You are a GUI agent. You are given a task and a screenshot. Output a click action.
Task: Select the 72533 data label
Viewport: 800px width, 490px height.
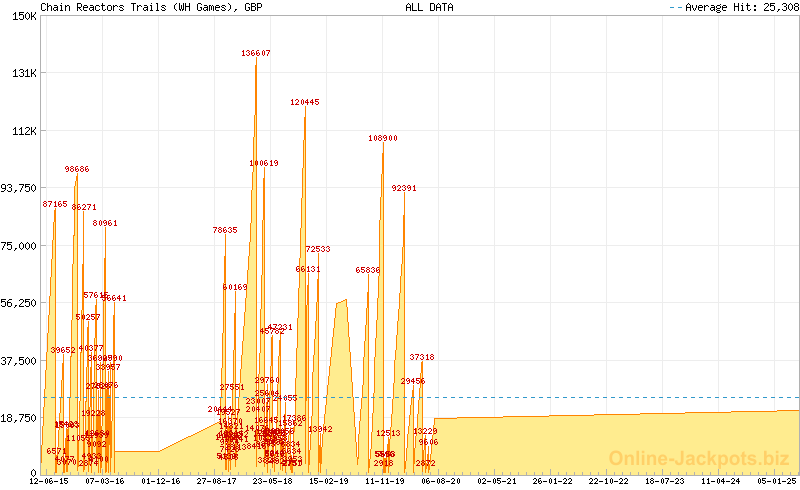point(318,249)
